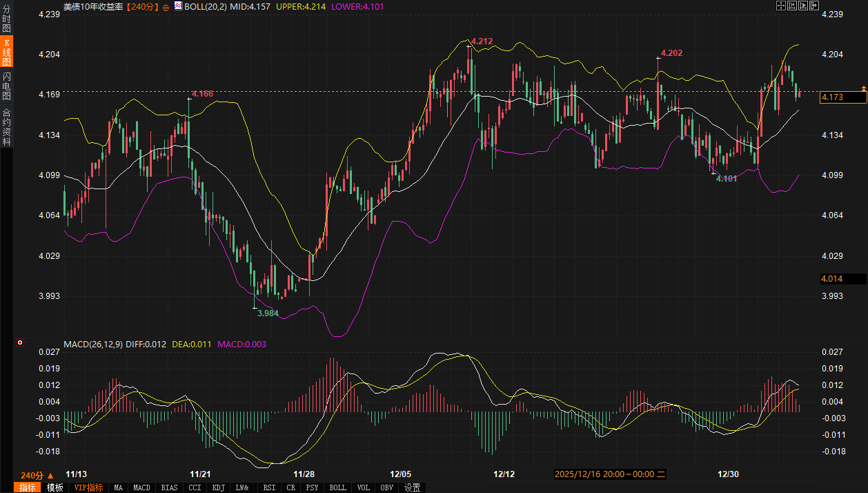The height and width of the screenshot is (493, 868).
Task: Toggle the KDJ indicator
Action: [x=218, y=487]
